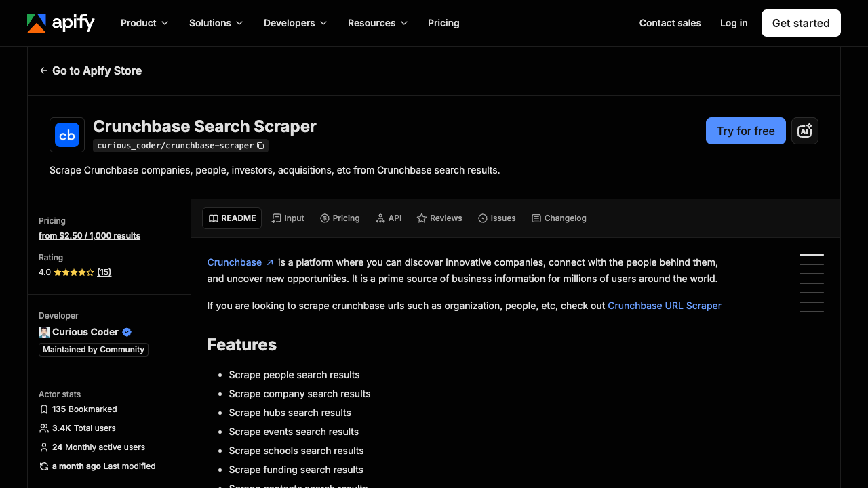
Task: Click 'Scrape hubs search results' list item
Action: [x=290, y=413]
